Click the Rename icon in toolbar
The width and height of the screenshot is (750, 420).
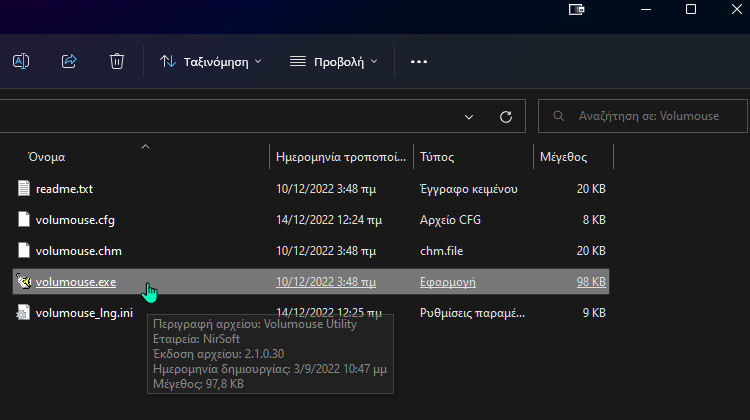coord(20,62)
